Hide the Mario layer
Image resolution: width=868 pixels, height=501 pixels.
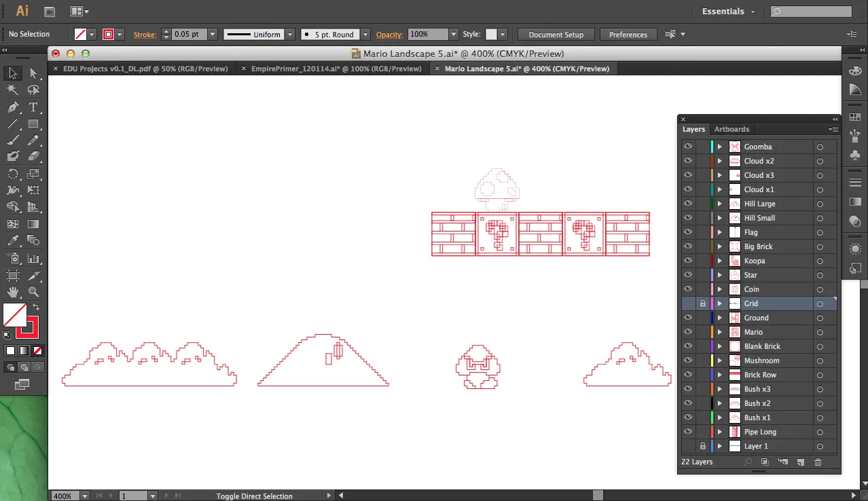pos(688,332)
